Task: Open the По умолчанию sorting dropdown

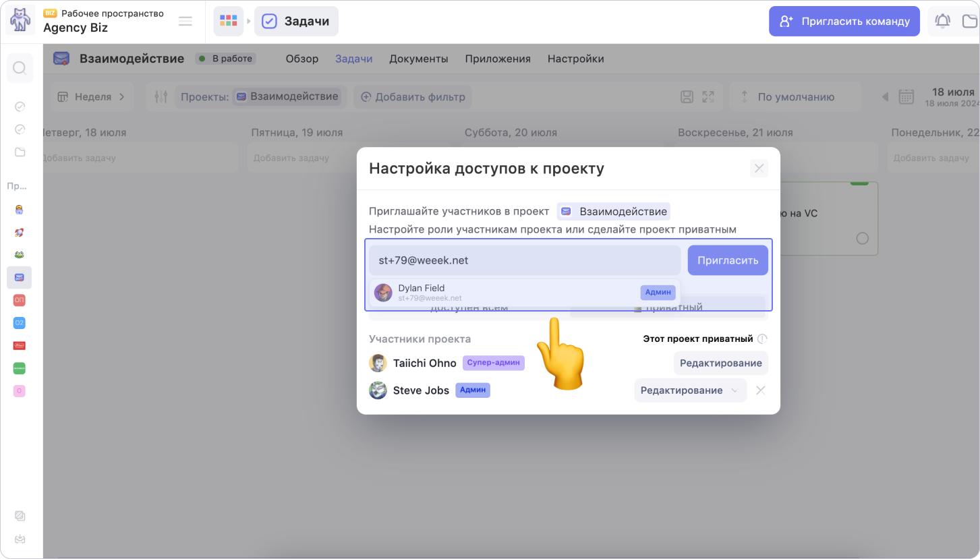Action: click(x=795, y=97)
